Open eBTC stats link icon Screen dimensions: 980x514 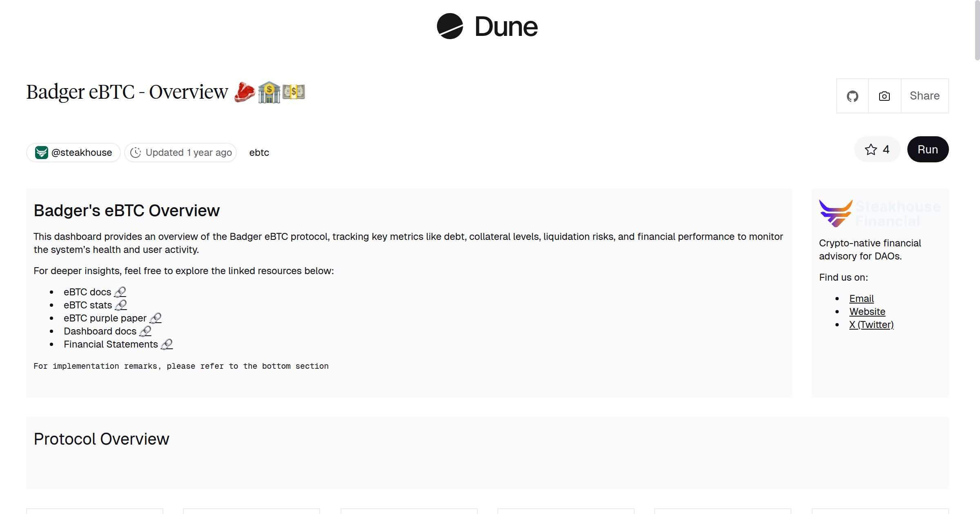[121, 305]
